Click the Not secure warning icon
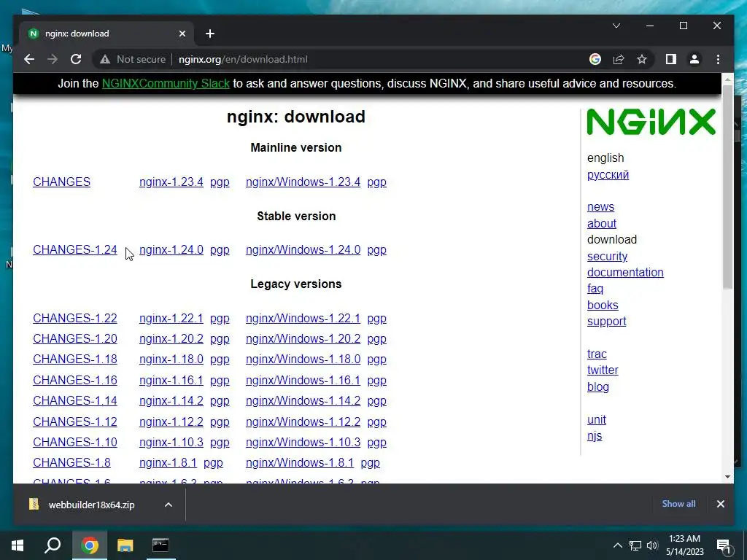 tap(105, 60)
